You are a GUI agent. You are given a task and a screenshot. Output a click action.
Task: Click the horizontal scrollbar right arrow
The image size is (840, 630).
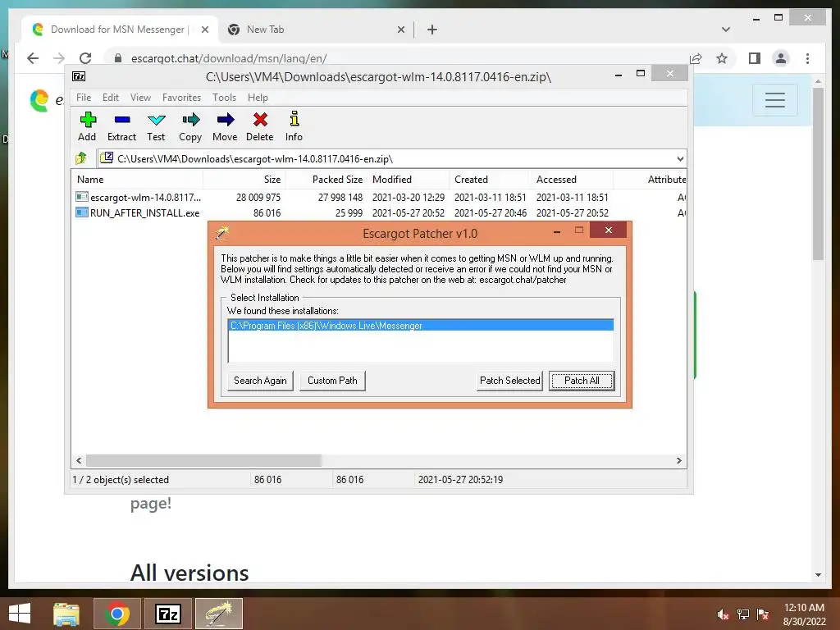point(678,461)
